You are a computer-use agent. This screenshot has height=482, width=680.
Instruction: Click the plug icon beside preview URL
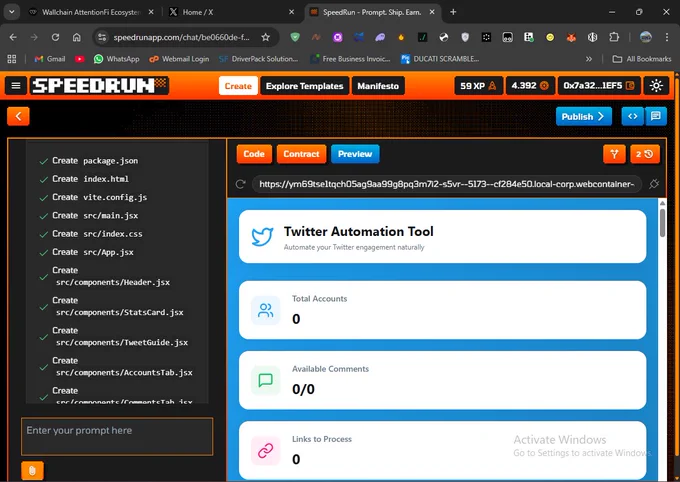click(654, 184)
